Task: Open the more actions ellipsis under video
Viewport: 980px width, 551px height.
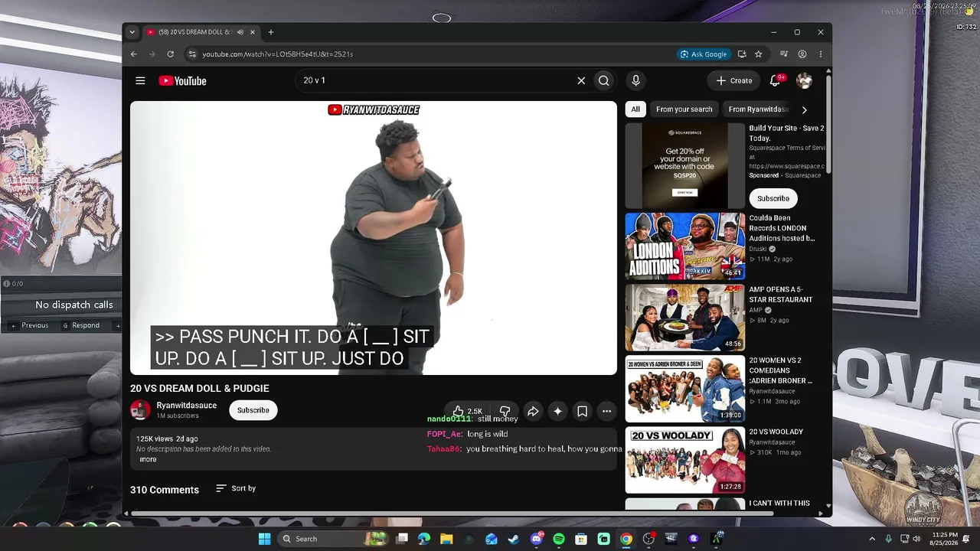Action: pyautogui.click(x=607, y=411)
